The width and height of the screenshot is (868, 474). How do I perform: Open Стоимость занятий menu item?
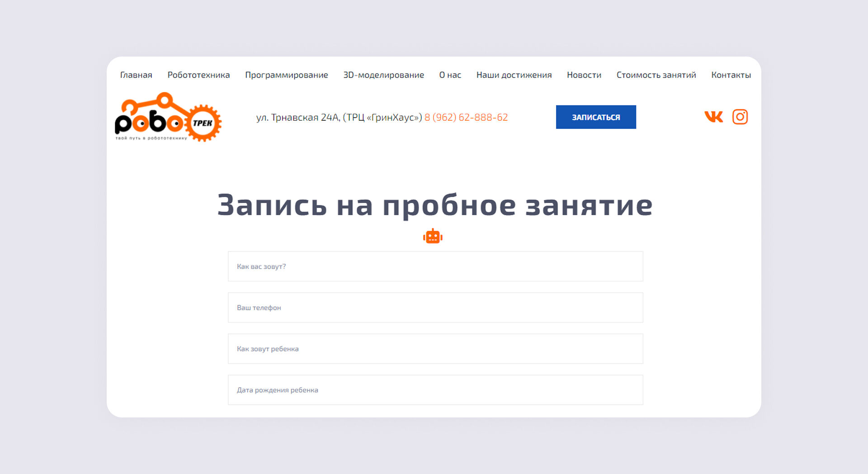pos(656,75)
